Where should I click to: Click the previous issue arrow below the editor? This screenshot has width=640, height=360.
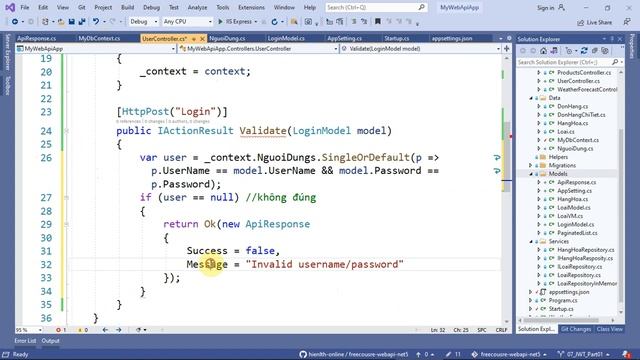(105, 330)
